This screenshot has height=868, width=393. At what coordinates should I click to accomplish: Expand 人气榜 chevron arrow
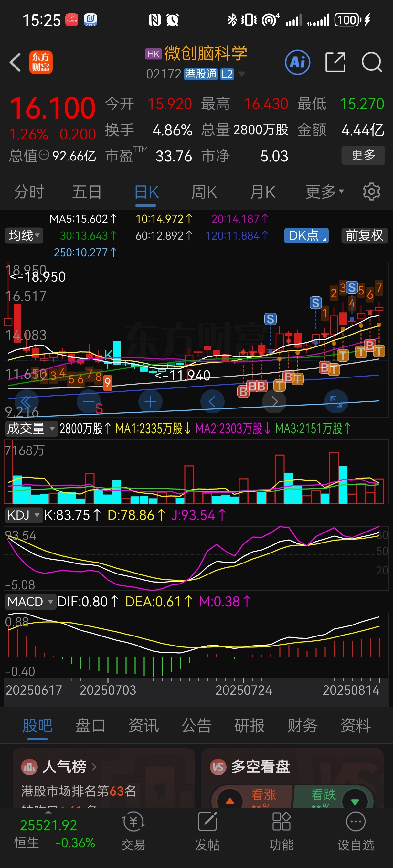pyautogui.click(x=94, y=767)
